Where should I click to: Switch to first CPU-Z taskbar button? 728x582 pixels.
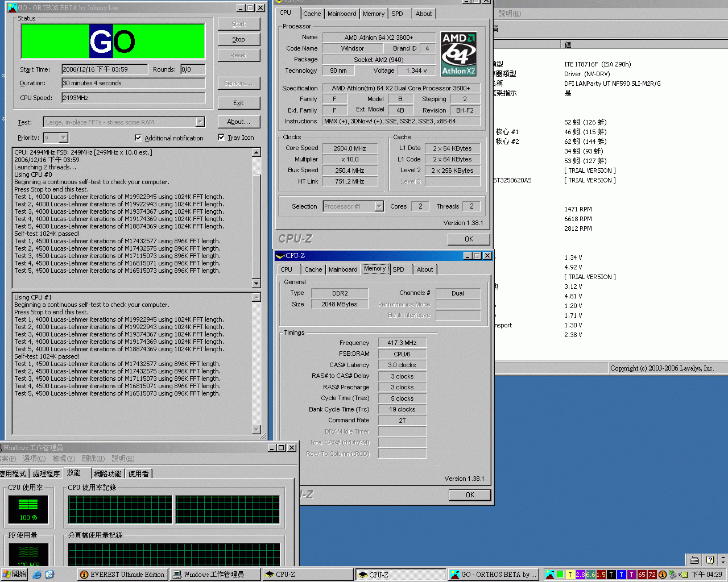pos(308,575)
